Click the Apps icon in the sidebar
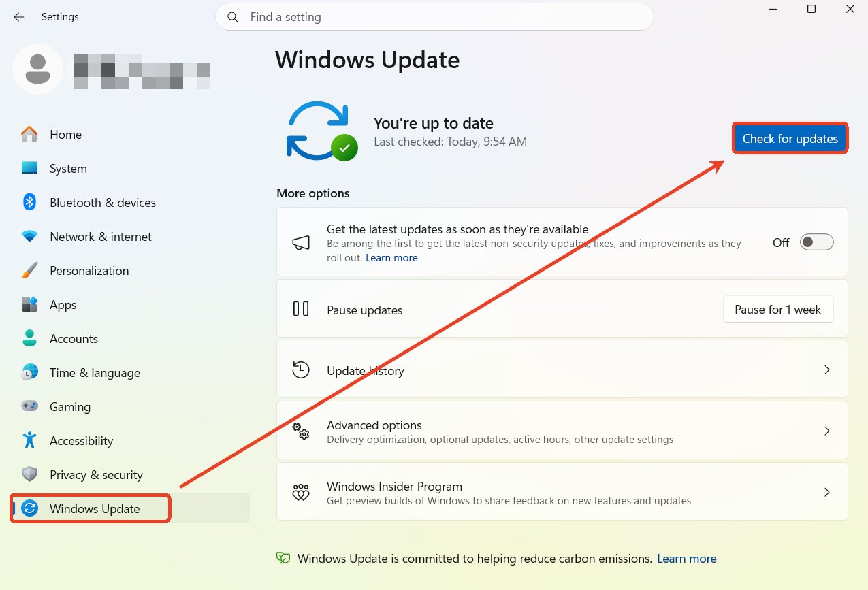The width and height of the screenshot is (868, 590). coord(29,304)
